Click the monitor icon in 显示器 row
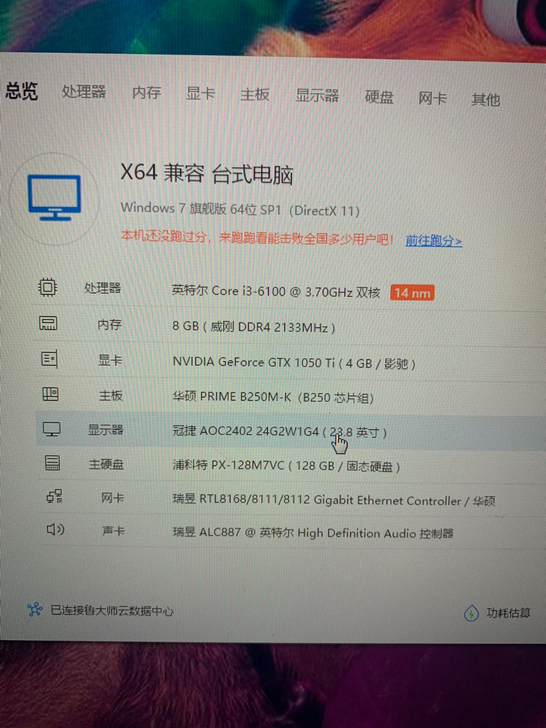The width and height of the screenshot is (546, 728). [x=52, y=429]
